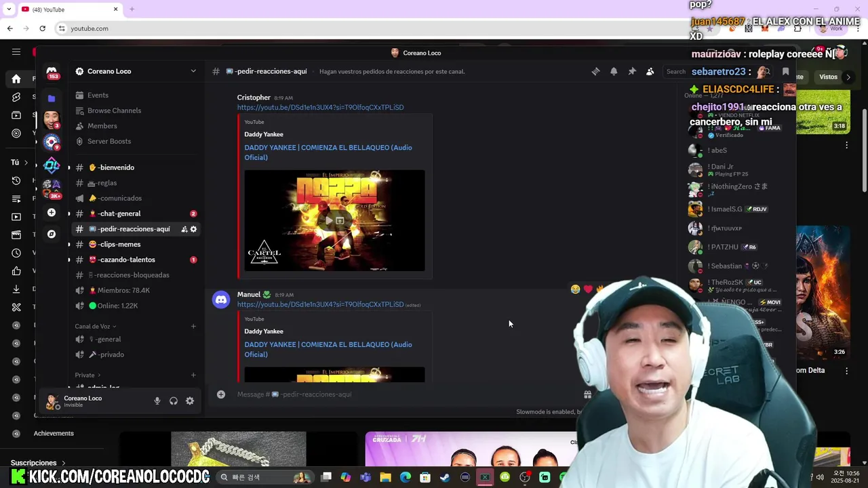Reload the page in Chrome
The image size is (868, 488).
(42, 28)
